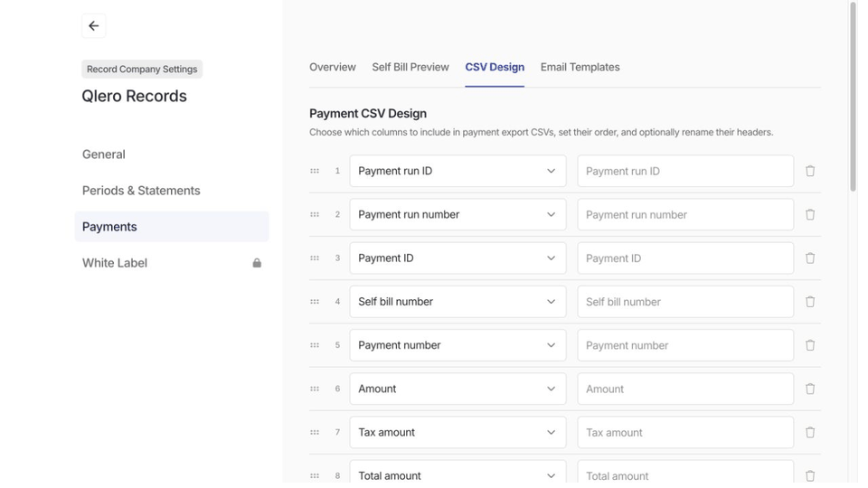Image resolution: width=868 pixels, height=488 pixels.
Task: Grab drag handle for Total amount row
Action: point(315,476)
